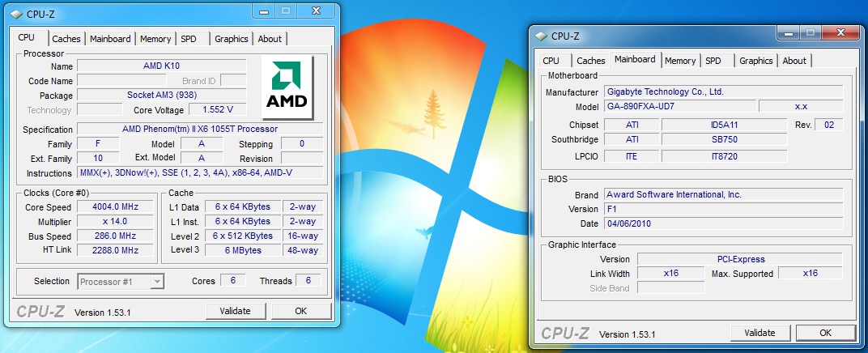868x353 pixels.
Task: Click Specification field Phenom II X6 1055T
Action: (200, 129)
